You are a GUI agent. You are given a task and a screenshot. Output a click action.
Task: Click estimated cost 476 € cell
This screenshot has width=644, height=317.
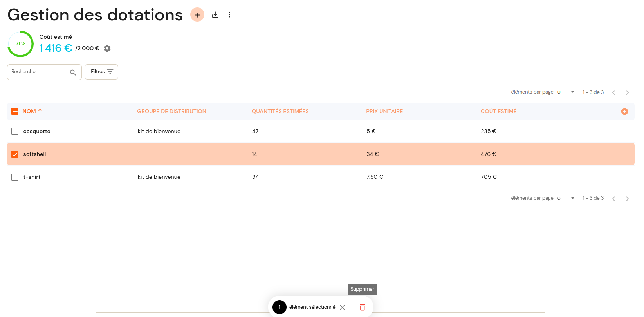489,154
